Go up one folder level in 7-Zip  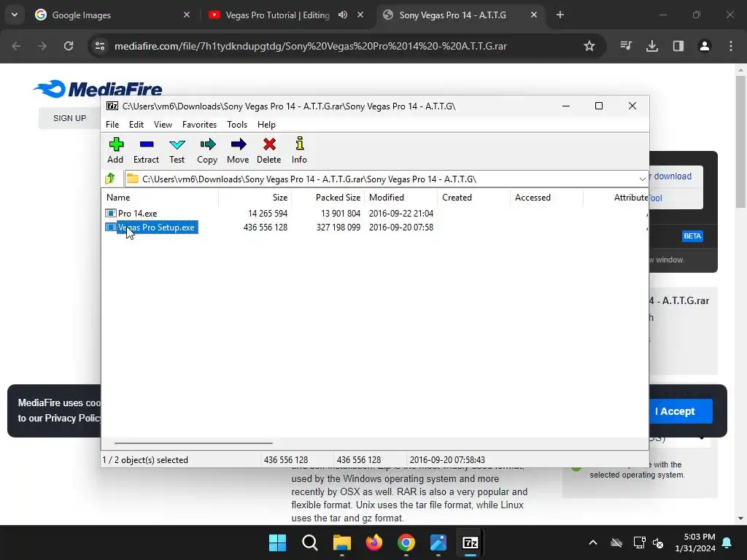click(x=111, y=179)
